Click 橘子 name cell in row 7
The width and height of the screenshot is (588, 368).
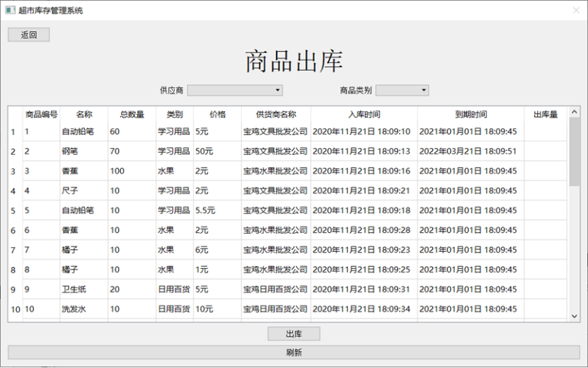point(84,250)
